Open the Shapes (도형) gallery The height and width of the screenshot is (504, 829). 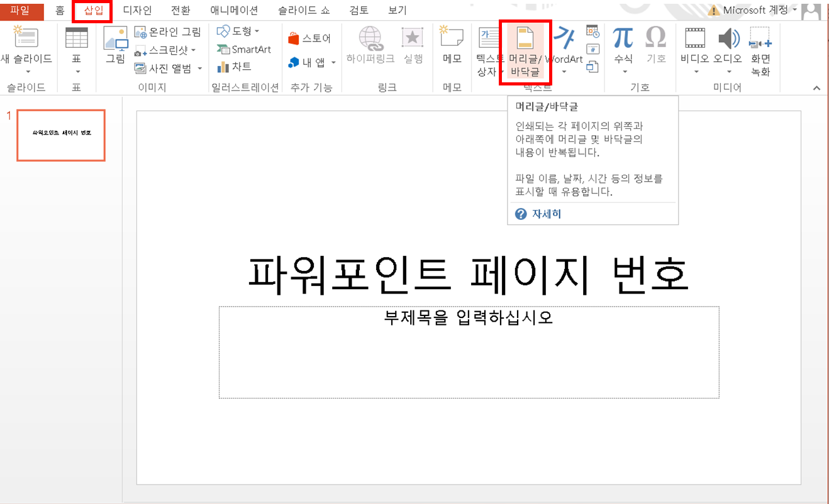[x=238, y=31]
